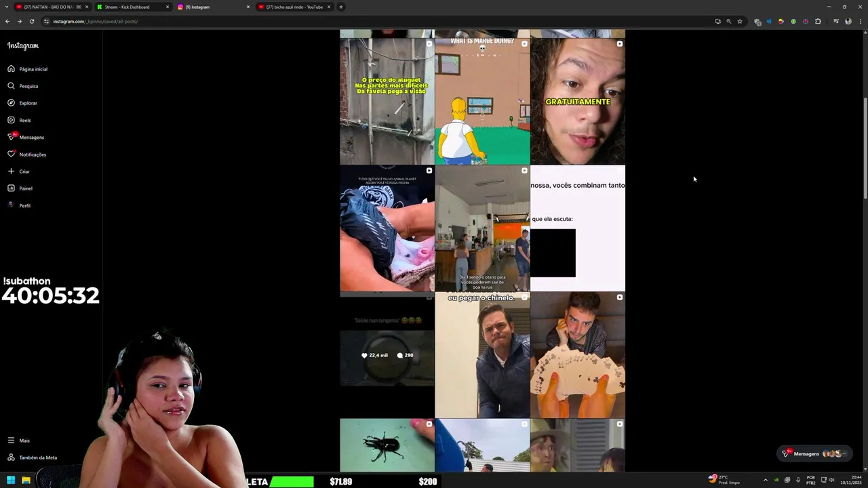Image resolution: width=868 pixels, height=488 pixels.
Task: Open the black beetle reel thumbnail
Action: point(387,445)
